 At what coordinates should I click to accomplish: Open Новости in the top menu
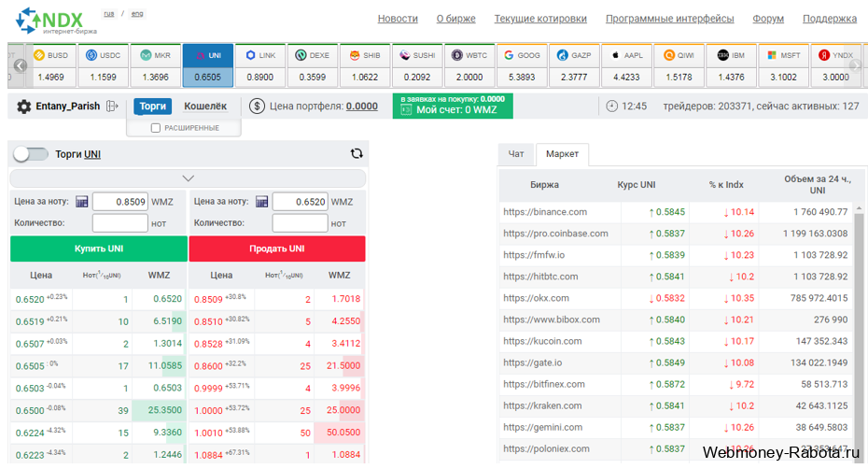[x=398, y=19]
